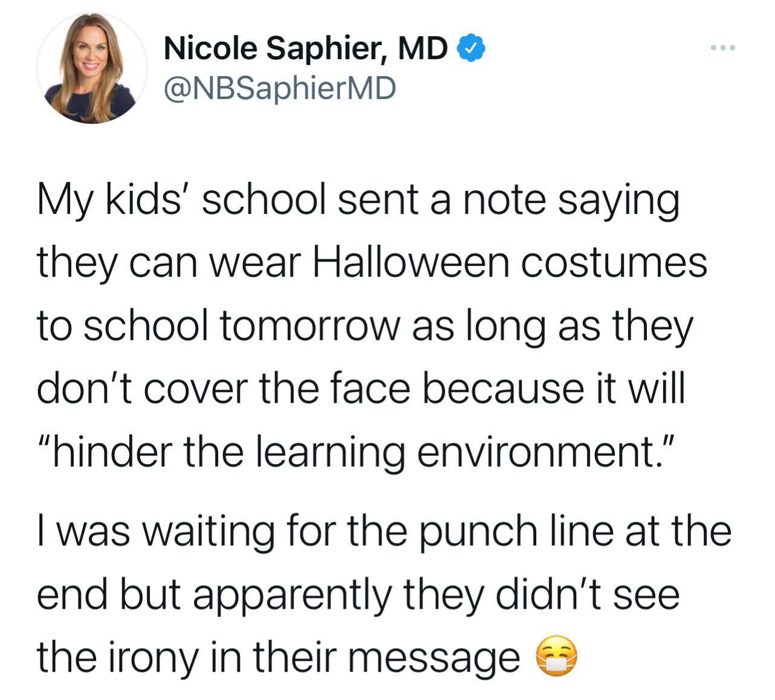Click the blue verified checkmark badge
This screenshot has width=775, height=700.
click(x=471, y=48)
